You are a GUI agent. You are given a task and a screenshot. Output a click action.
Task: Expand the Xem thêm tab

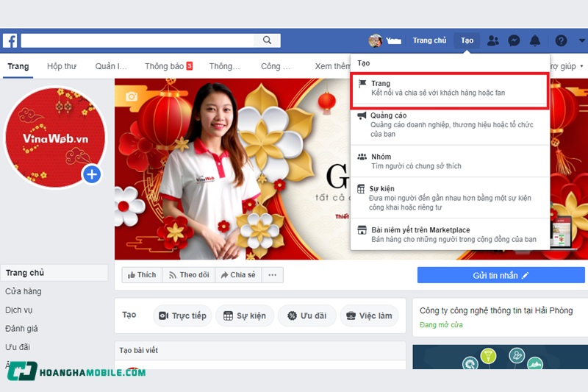coord(332,66)
